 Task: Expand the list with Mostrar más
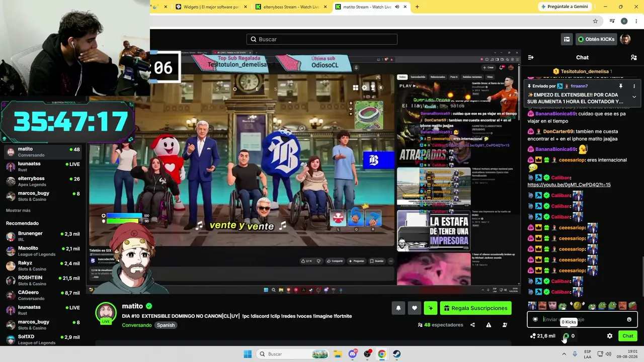point(18,210)
